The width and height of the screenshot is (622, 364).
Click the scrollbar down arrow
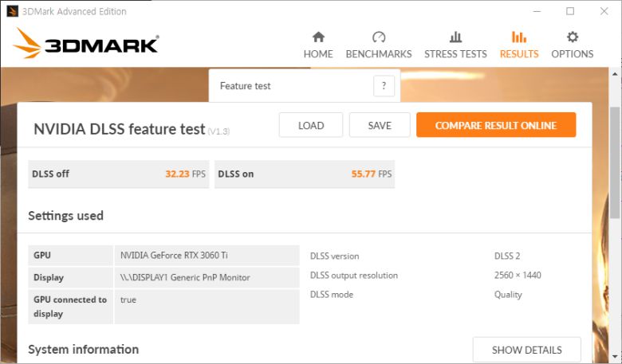[615, 357]
